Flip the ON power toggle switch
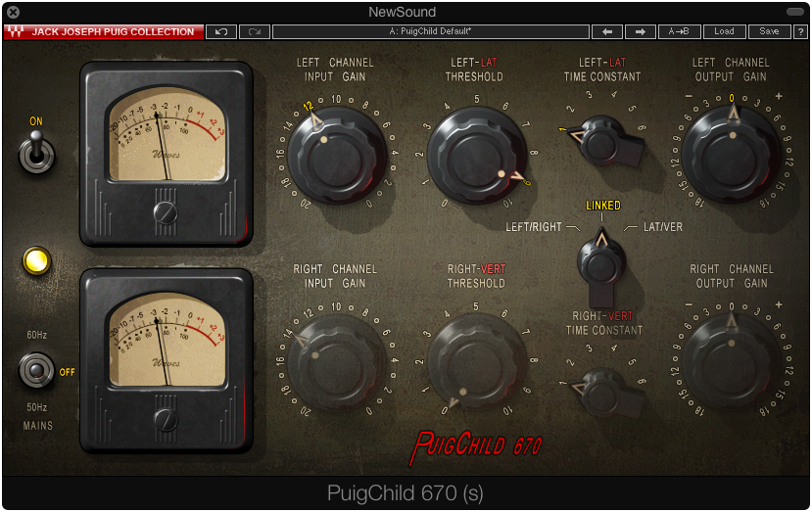 36,152
